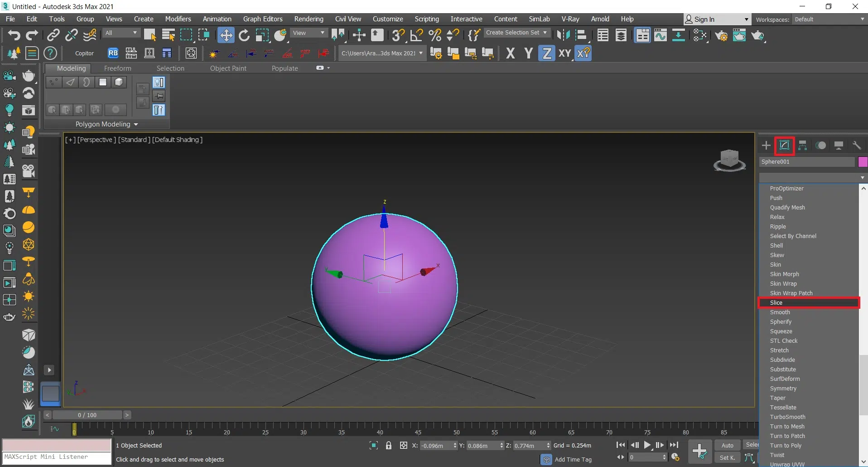Toggle the Auto key button
The image size is (868, 467).
tap(727, 445)
